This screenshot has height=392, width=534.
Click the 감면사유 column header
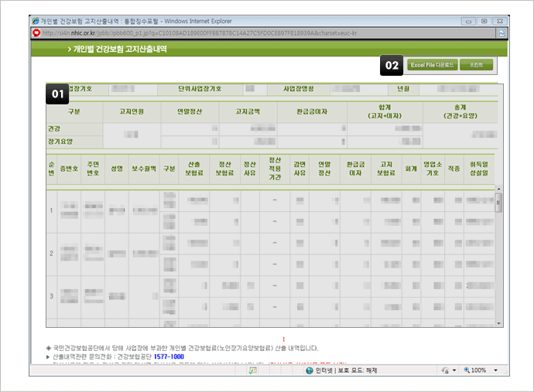click(x=300, y=169)
